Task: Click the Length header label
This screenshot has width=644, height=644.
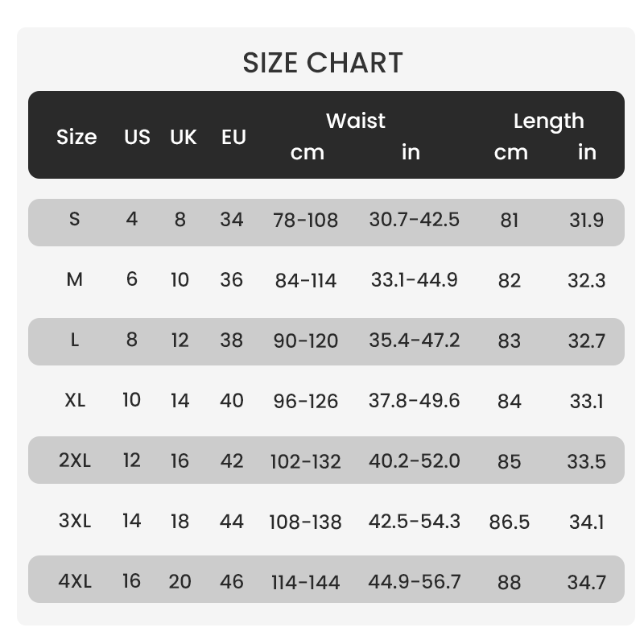Action: 549,122
